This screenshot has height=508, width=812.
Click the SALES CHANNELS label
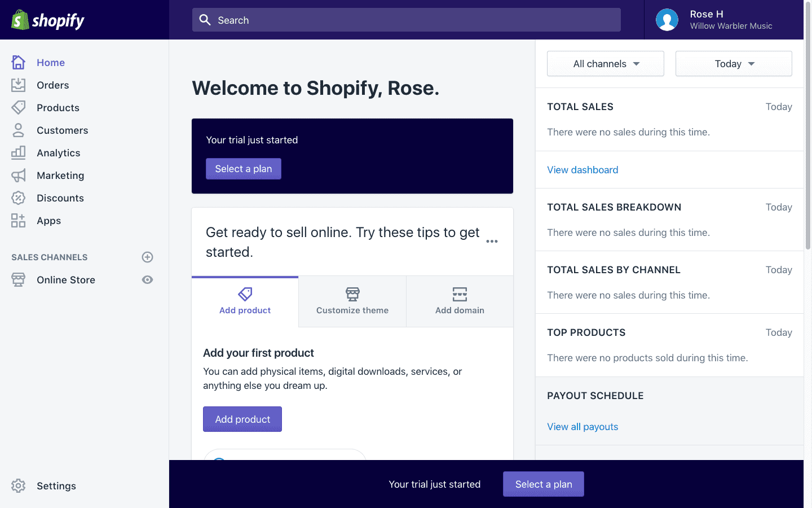50,257
